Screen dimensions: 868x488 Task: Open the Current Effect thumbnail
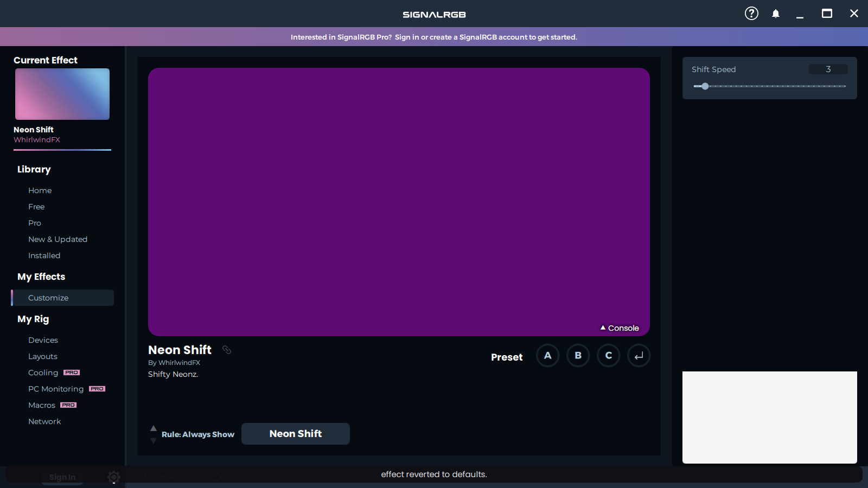tap(62, 94)
